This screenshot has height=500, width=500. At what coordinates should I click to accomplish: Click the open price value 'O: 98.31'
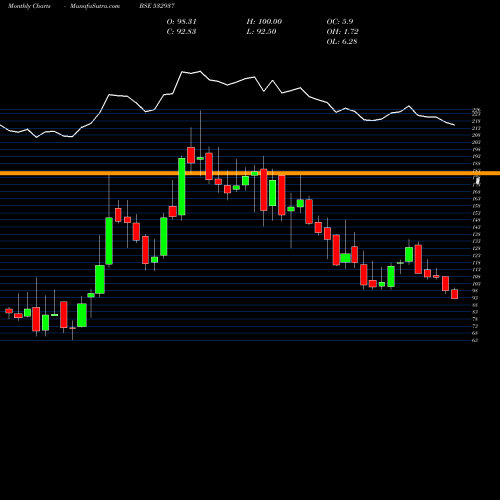coord(182,22)
